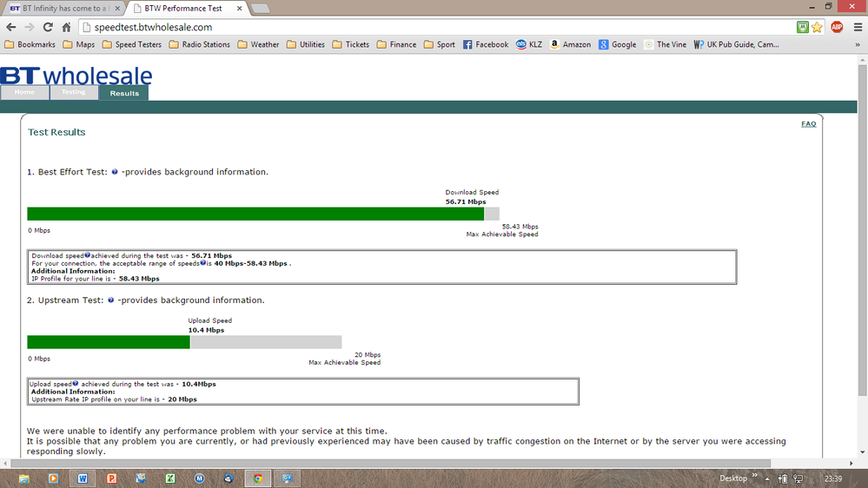
Task: Click the horizontal page scrollbar
Action: coord(390,463)
